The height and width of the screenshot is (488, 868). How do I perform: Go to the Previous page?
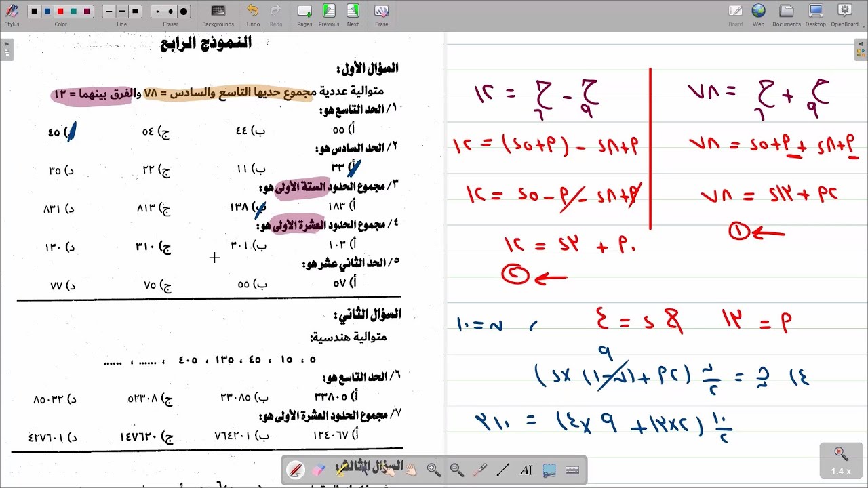coord(329,14)
